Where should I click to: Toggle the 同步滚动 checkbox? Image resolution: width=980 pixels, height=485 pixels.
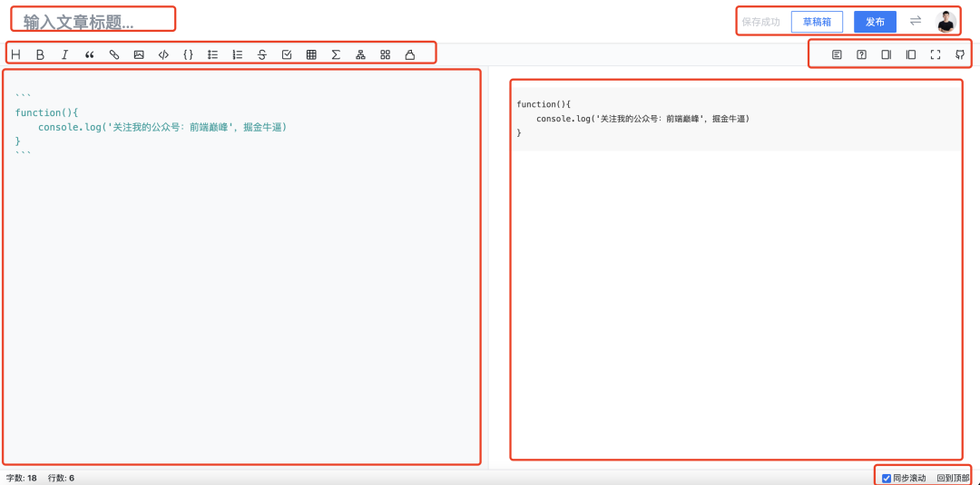click(887, 478)
